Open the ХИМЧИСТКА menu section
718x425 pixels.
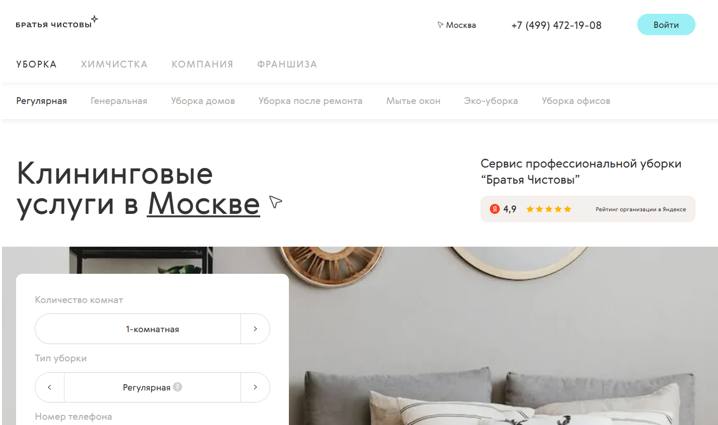(114, 64)
